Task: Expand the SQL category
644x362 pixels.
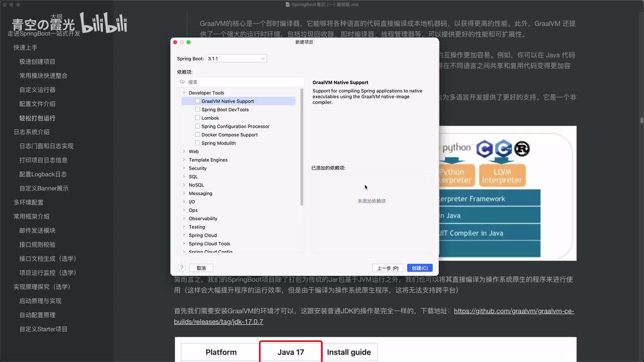Action: pos(184,176)
